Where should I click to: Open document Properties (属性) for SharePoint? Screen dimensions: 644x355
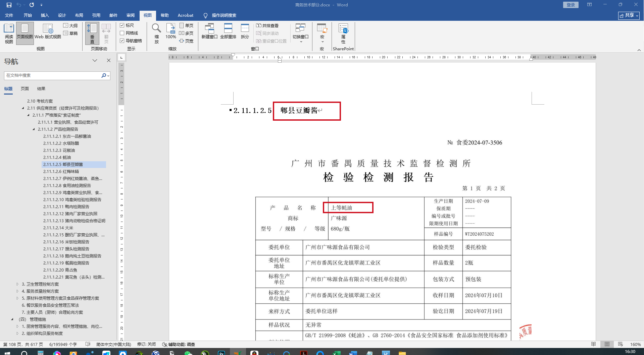[343, 34]
